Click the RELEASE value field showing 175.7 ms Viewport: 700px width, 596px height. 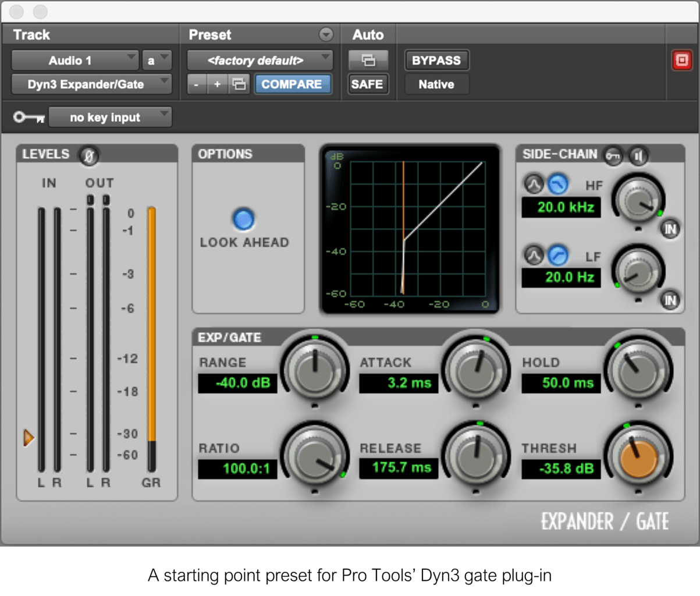[x=399, y=469]
